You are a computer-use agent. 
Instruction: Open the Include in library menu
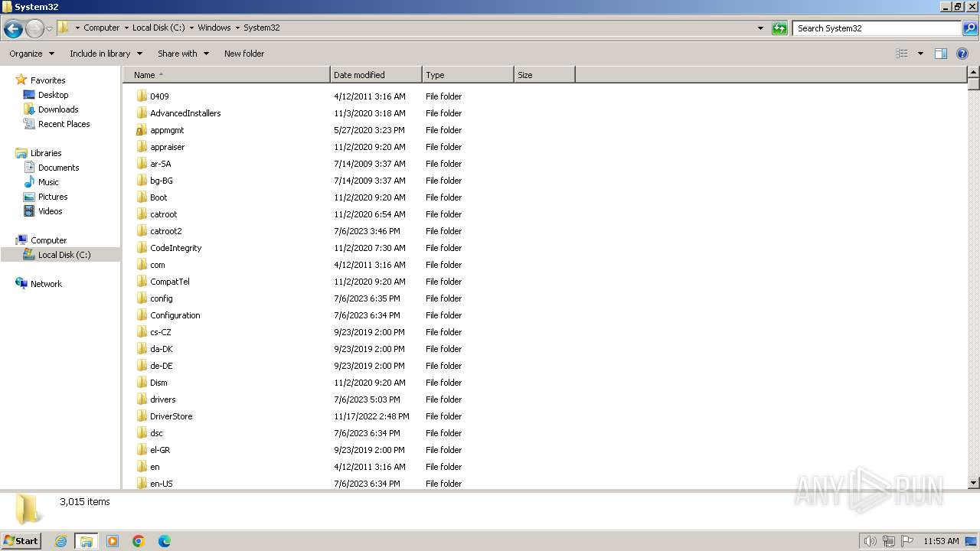point(106,54)
